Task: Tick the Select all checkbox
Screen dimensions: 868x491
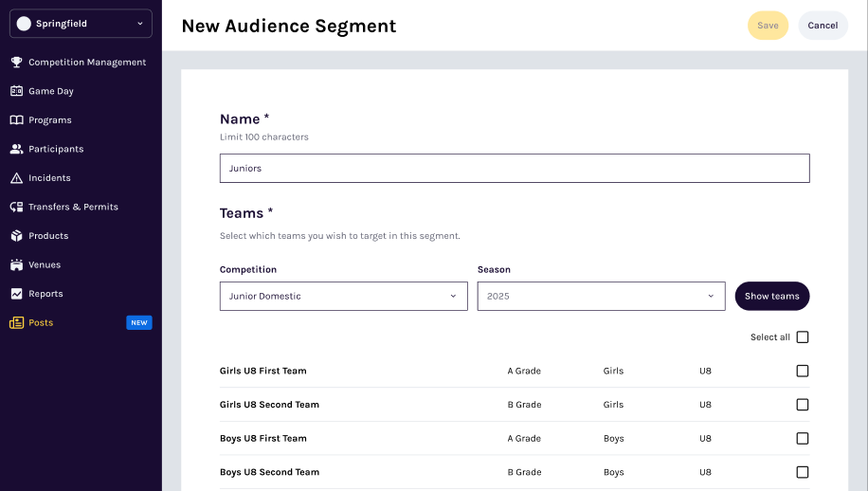Action: (803, 337)
